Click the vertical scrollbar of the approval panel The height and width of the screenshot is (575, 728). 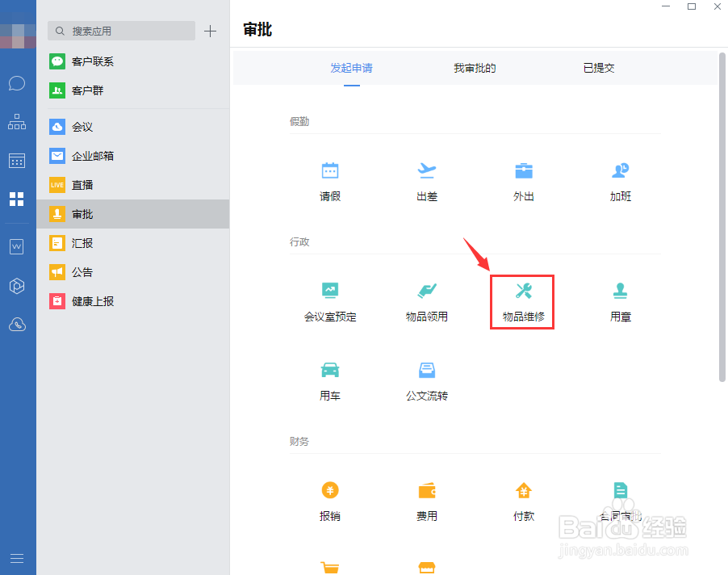pyautogui.click(x=722, y=217)
